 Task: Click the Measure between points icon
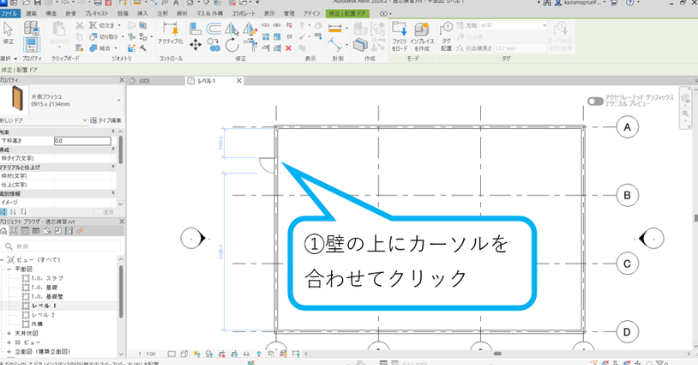[335, 45]
